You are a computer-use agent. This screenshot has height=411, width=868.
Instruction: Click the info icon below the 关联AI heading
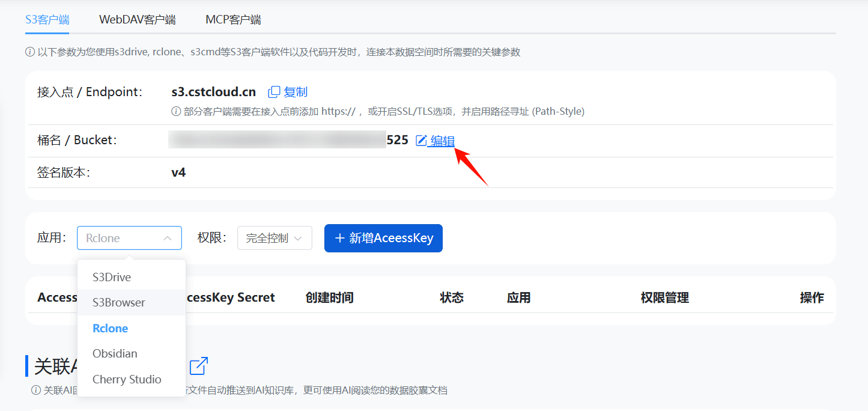36,391
